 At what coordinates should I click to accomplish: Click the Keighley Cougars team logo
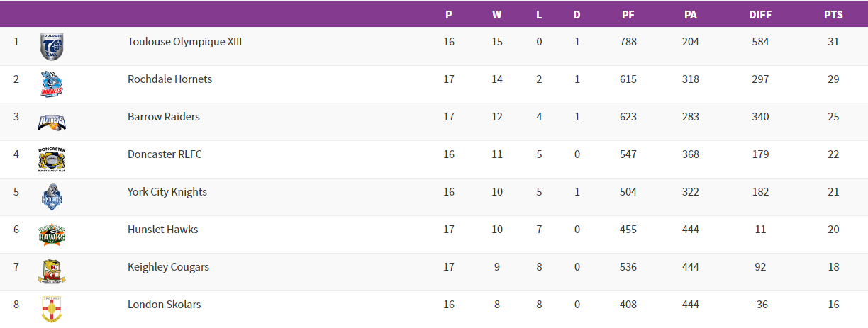coord(52,272)
